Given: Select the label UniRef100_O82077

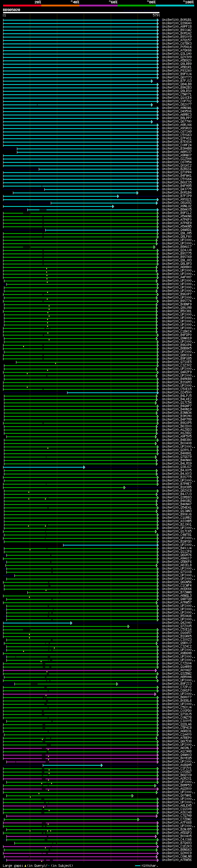Looking at the screenshot, I should click(177, 105).
